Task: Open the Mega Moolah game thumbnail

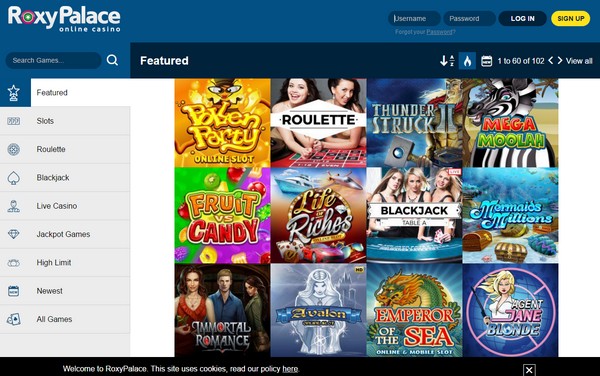Action: pyautogui.click(x=510, y=123)
